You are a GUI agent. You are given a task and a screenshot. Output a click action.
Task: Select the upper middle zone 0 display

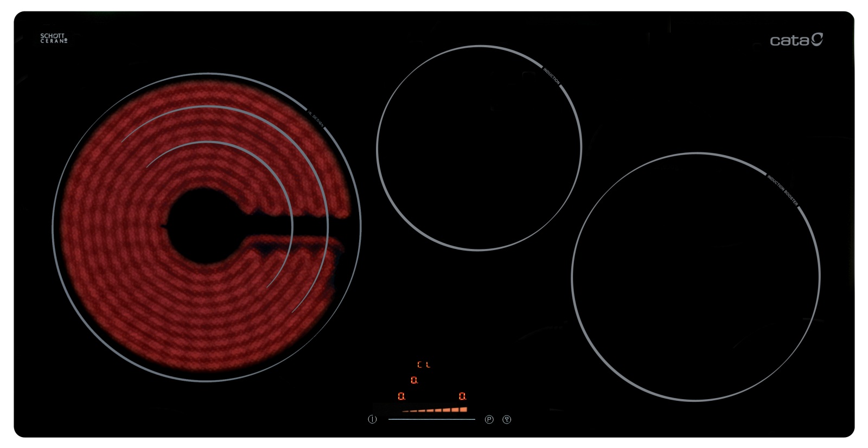(x=414, y=381)
